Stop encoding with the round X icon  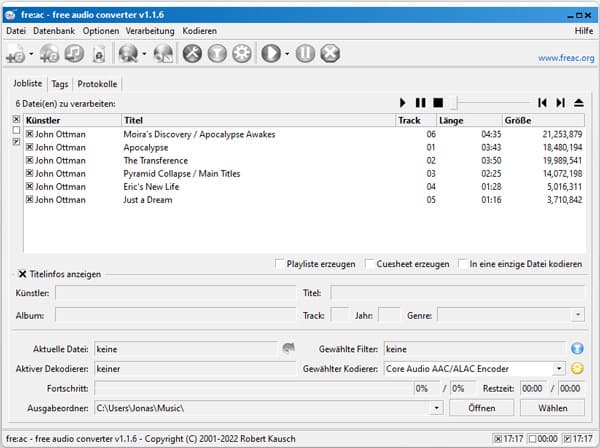pyautogui.click(x=330, y=53)
